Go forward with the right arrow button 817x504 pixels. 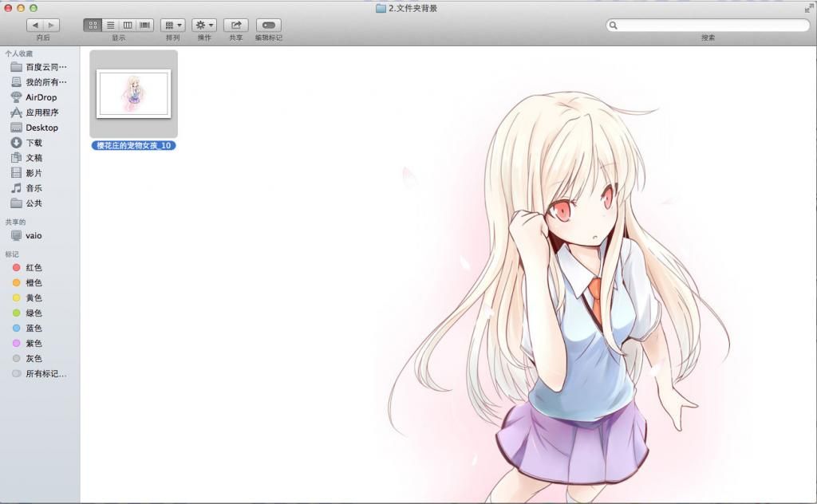[52, 26]
